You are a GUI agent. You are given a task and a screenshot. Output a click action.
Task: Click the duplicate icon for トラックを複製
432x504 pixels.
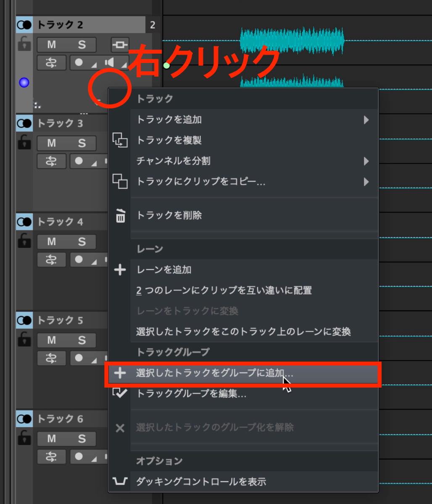[120, 140]
